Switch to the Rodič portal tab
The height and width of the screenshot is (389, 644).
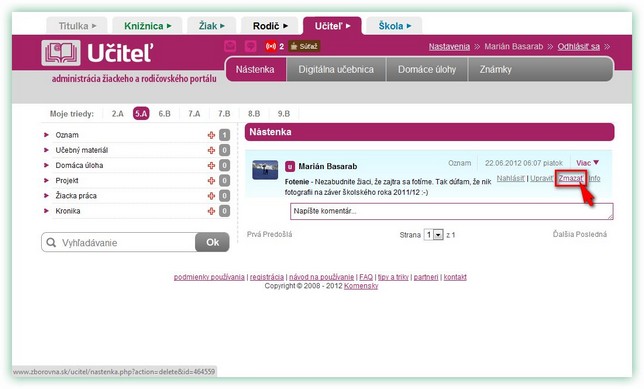click(270, 26)
